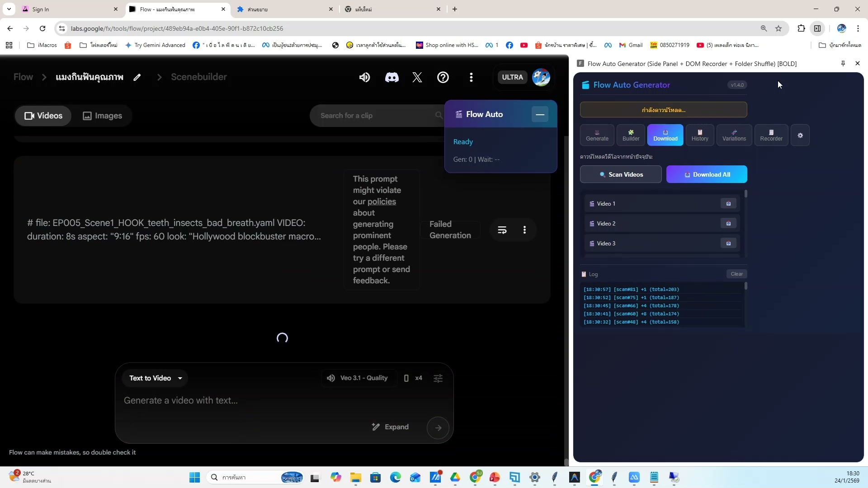Open the X (Twitter) icon

[x=417, y=77]
